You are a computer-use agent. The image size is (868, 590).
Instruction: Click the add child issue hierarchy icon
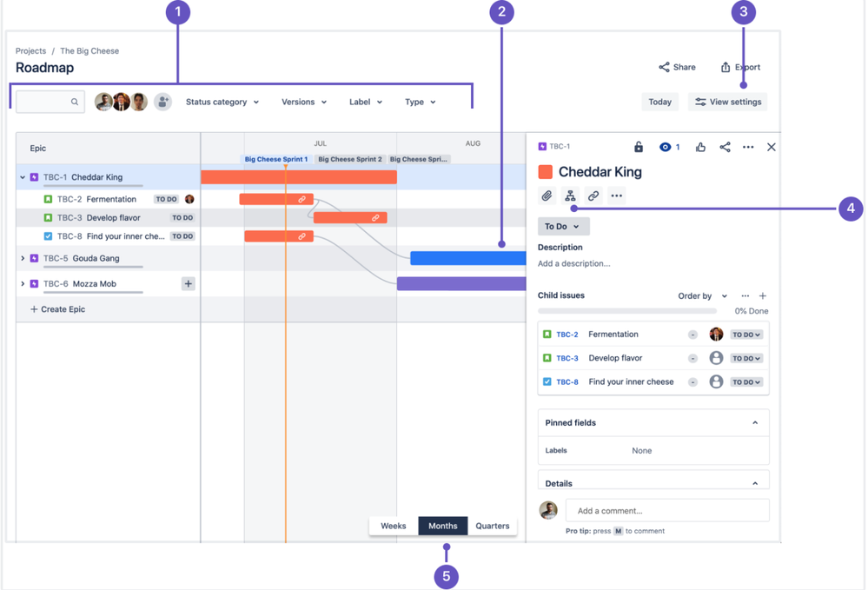pyautogui.click(x=570, y=196)
